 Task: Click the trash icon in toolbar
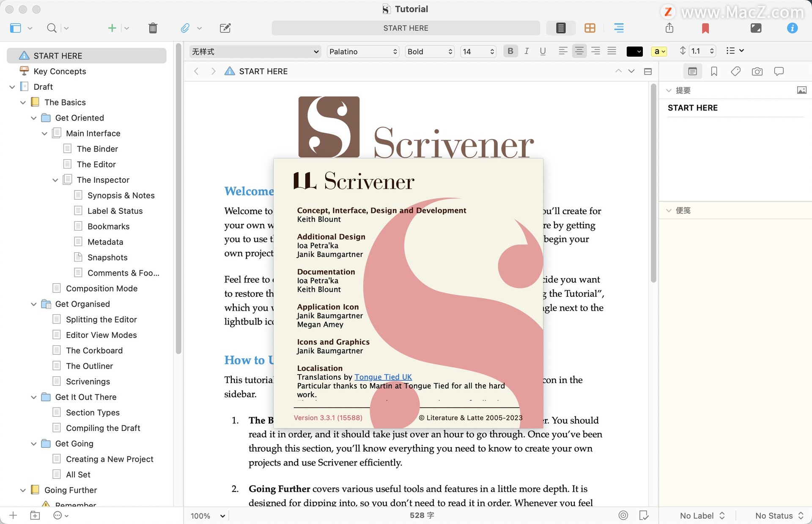coord(153,28)
